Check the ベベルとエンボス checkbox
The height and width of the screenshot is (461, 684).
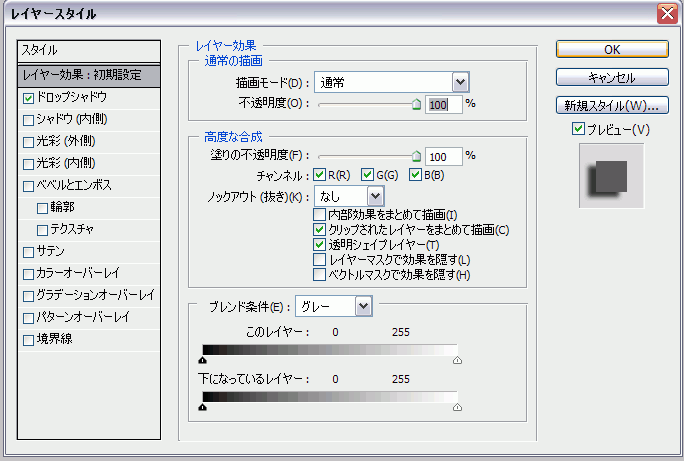(28, 186)
